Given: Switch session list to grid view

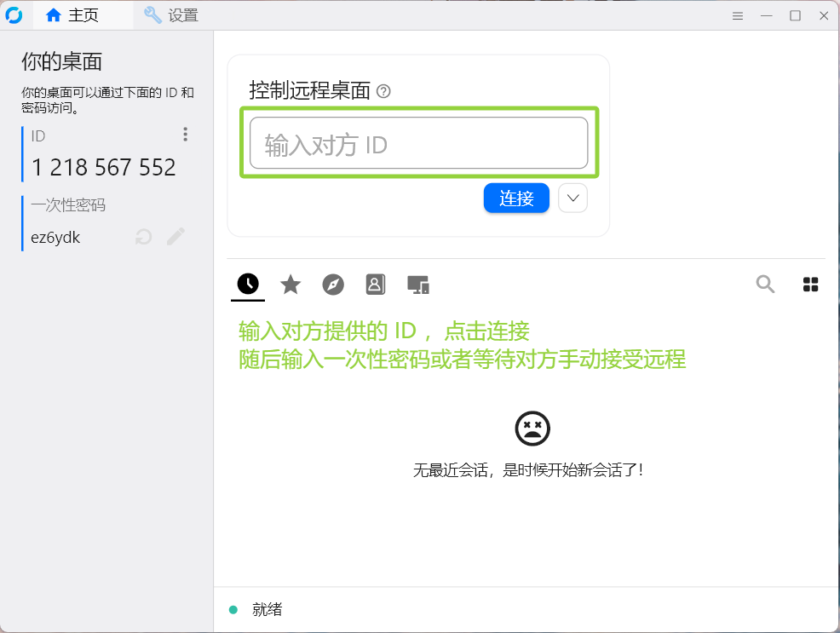Looking at the screenshot, I should click(811, 285).
